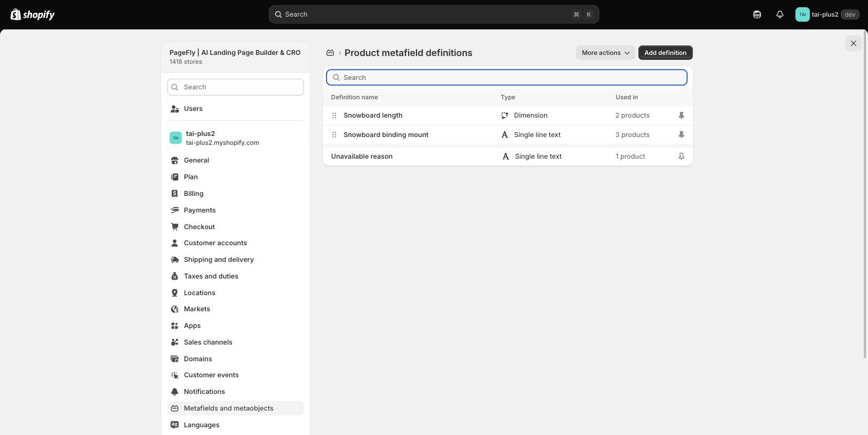Open Metafields and metaobjects settings
868x435 pixels.
[235, 408]
